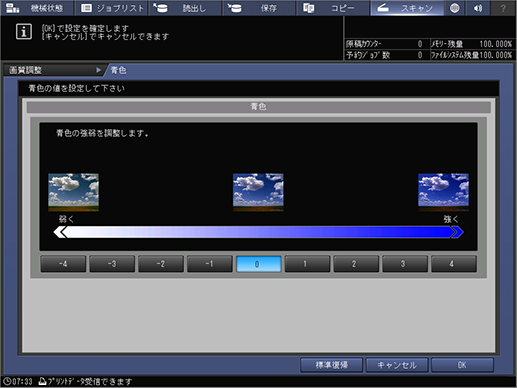
Task: Select the スキャン scan tab
Action: pyautogui.click(x=407, y=8)
